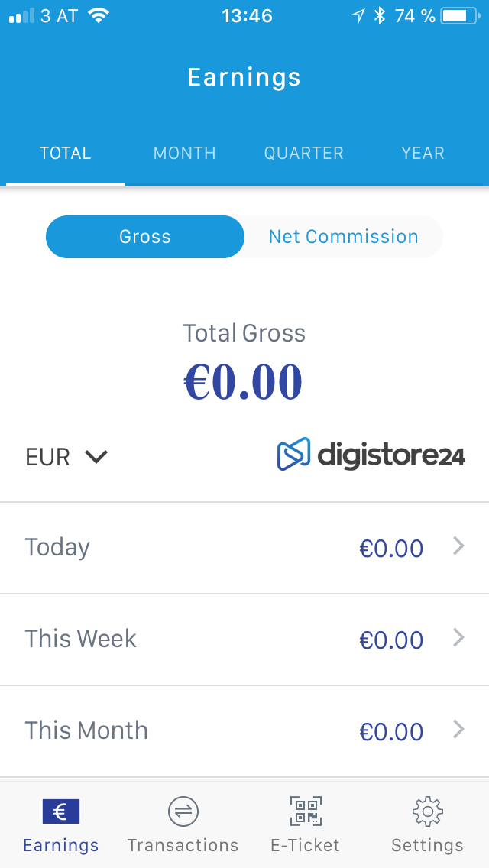
Task: Switch to the MONTH tab
Action: 185,154
